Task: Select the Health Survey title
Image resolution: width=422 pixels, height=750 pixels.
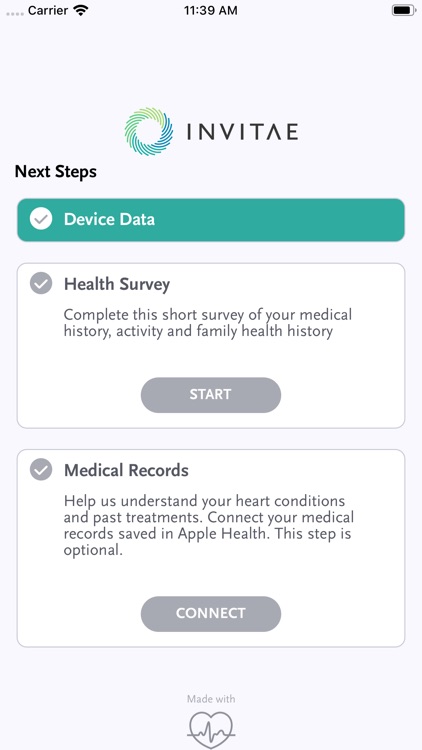Action: click(117, 284)
